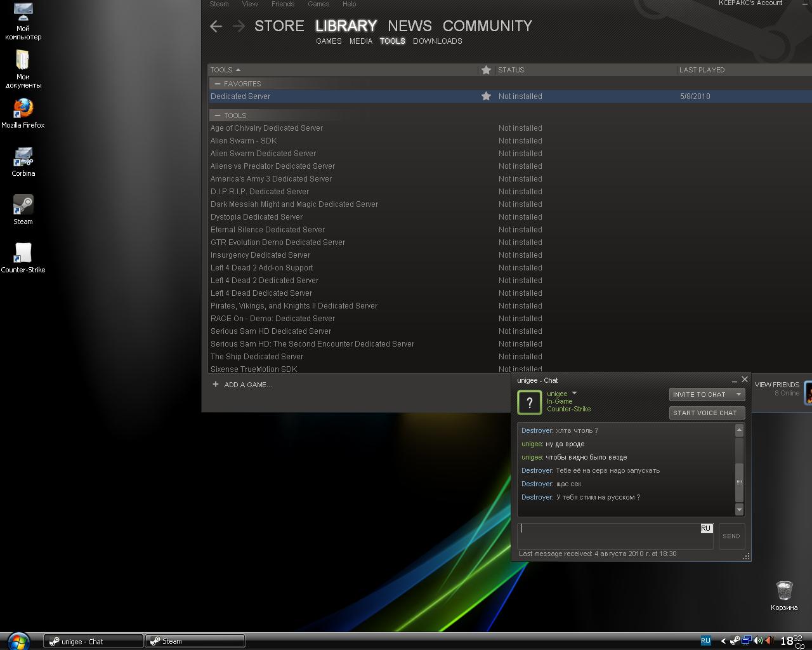Click the red audio tray icon
Screen dimensions: 812x650
click(x=769, y=641)
